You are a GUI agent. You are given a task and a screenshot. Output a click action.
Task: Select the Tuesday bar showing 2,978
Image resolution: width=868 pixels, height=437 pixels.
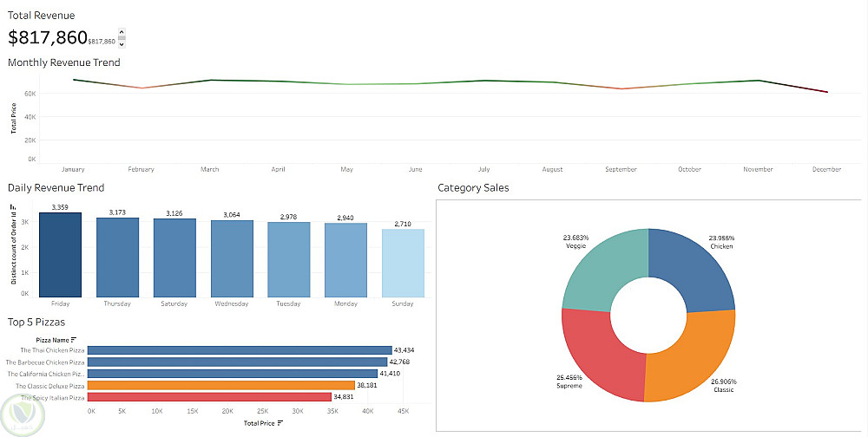coord(289,260)
